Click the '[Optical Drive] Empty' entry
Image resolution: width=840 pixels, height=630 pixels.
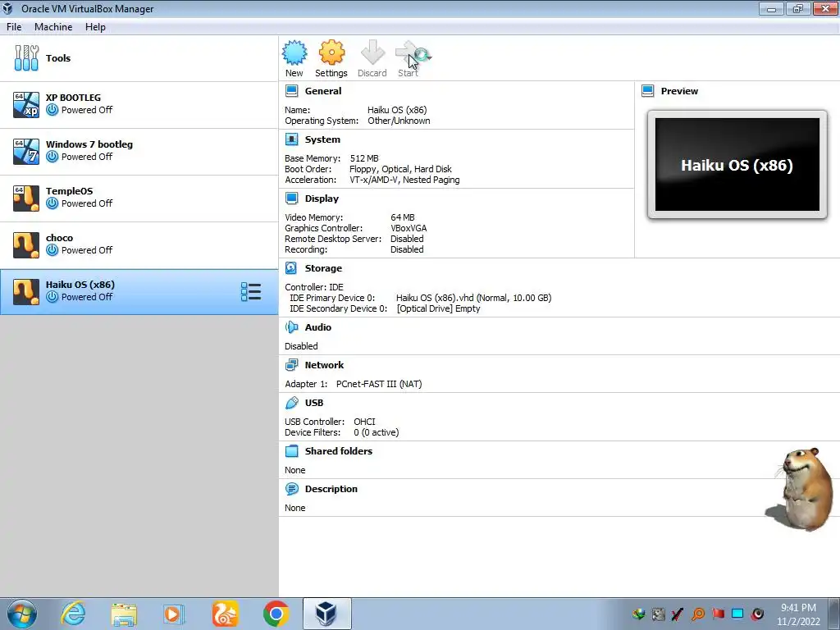click(x=438, y=308)
